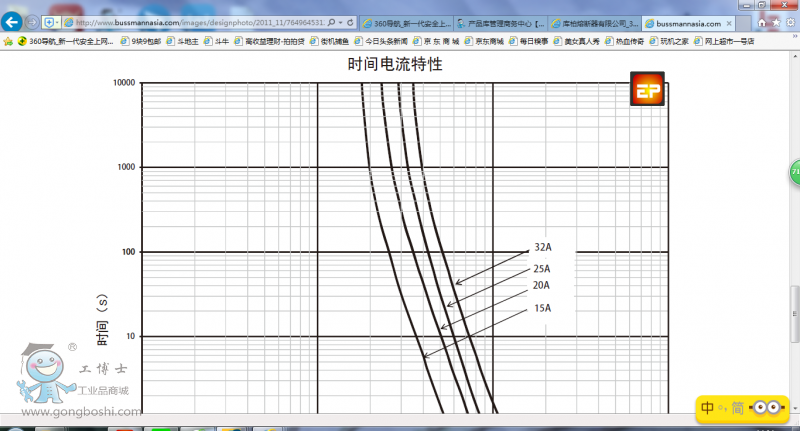The image size is (800, 431).
Task: Click the EP logo on the chart
Action: [x=646, y=89]
